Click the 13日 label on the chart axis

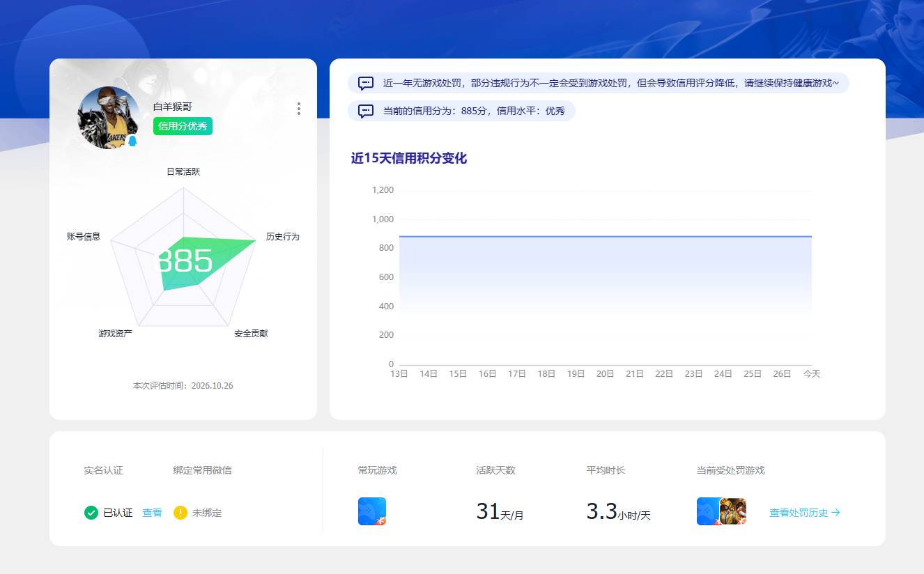click(399, 374)
